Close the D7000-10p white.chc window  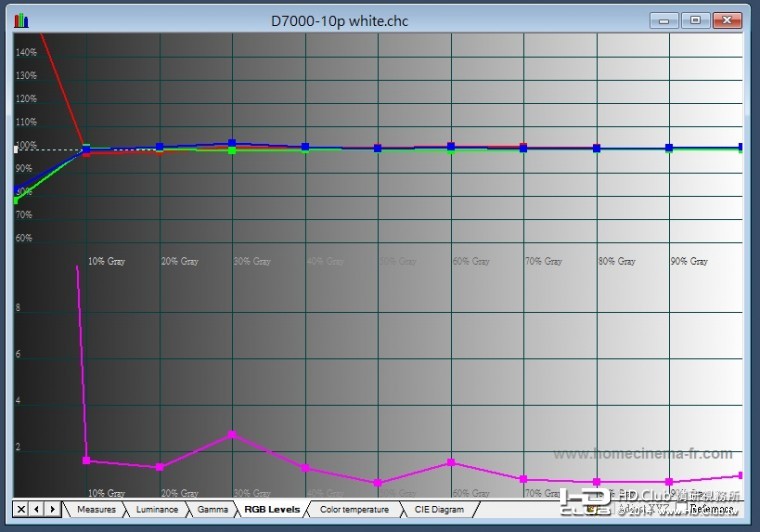[x=728, y=20]
